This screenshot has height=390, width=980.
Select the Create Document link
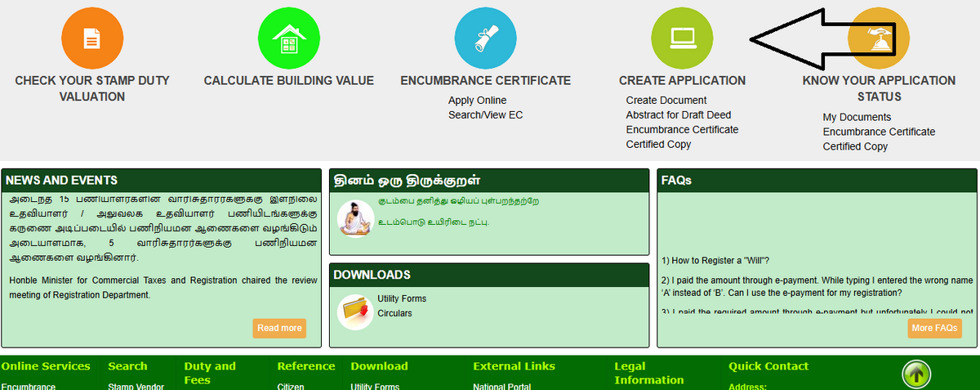[x=666, y=101]
